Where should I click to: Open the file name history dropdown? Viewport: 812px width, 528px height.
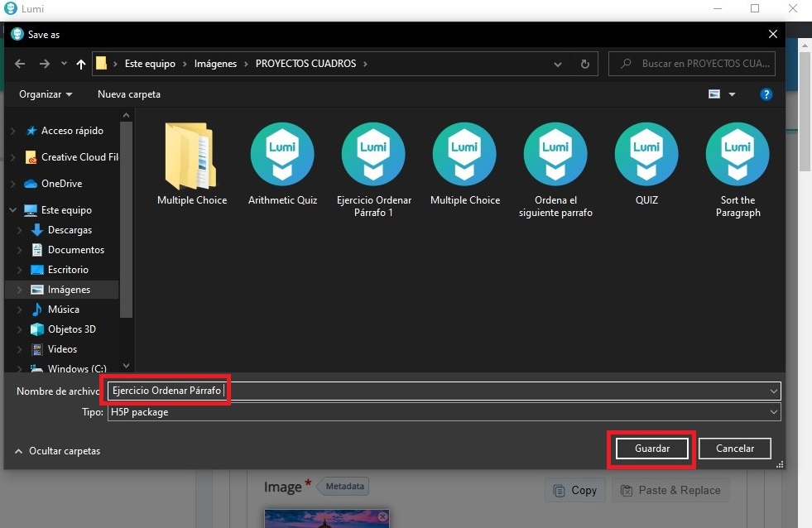[x=773, y=391]
